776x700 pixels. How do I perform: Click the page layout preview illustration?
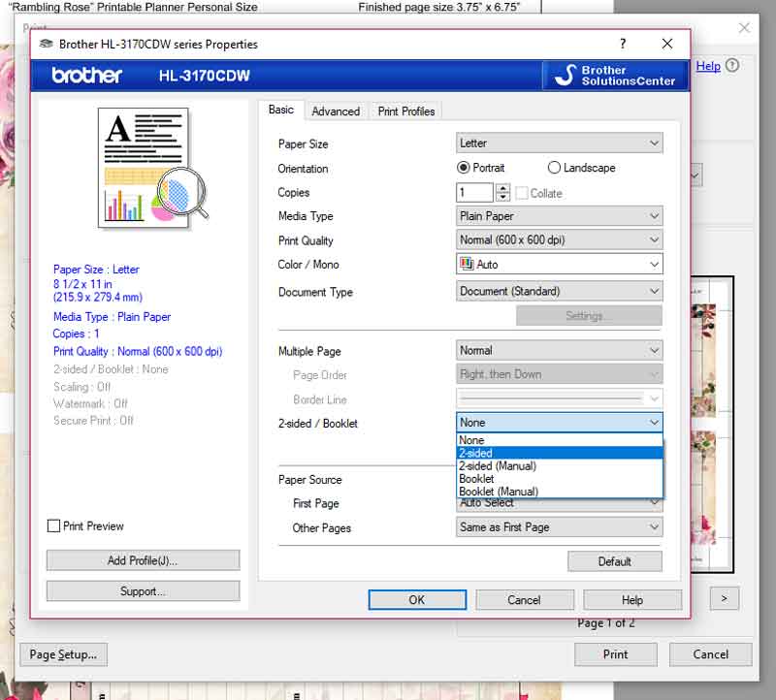tap(153, 168)
